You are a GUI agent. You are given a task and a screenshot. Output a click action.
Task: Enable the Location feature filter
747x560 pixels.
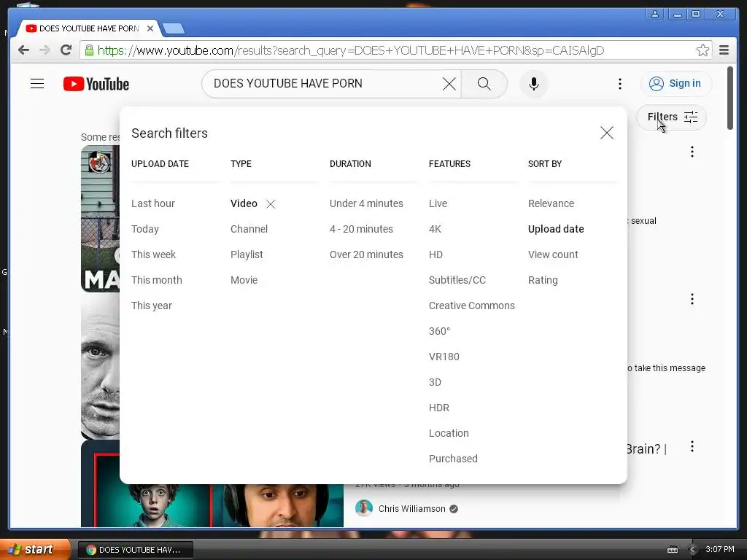pos(449,433)
